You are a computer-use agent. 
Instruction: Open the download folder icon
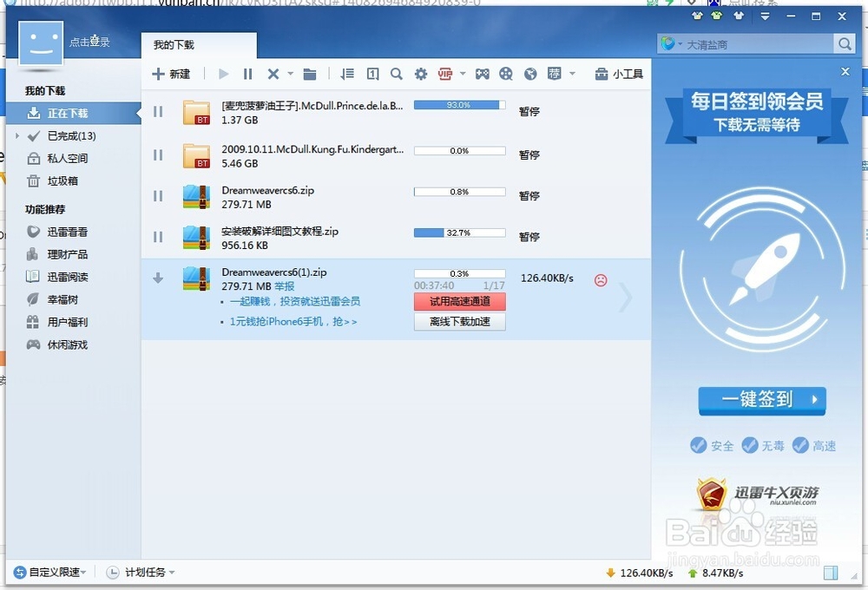[x=310, y=74]
